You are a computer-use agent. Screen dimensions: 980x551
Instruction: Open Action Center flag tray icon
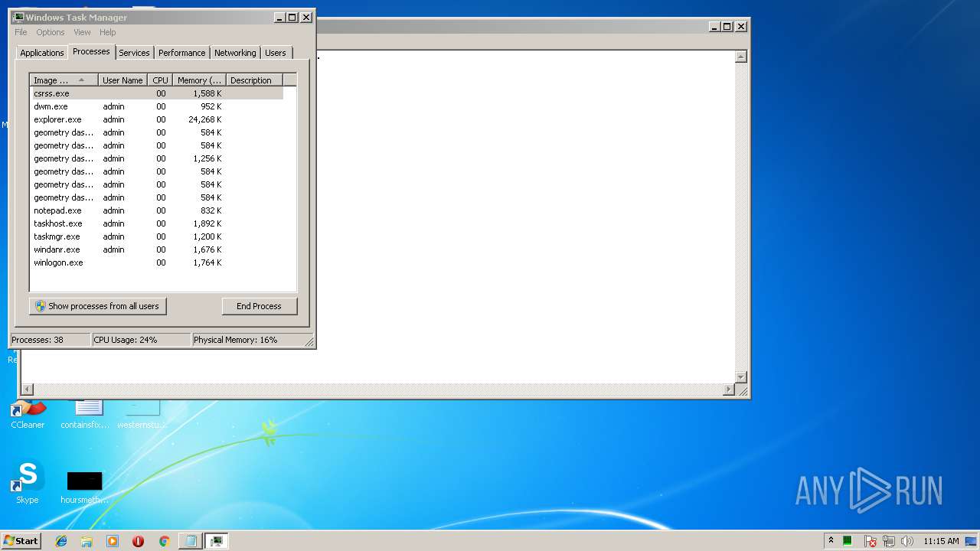[x=871, y=541]
